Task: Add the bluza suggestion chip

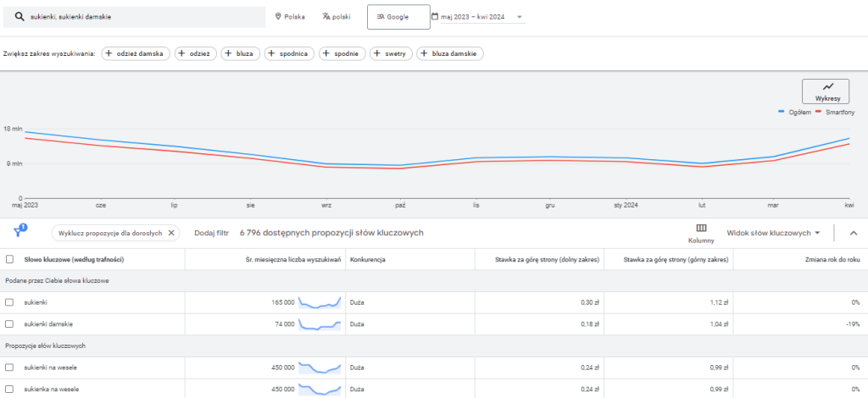Action: (240, 53)
